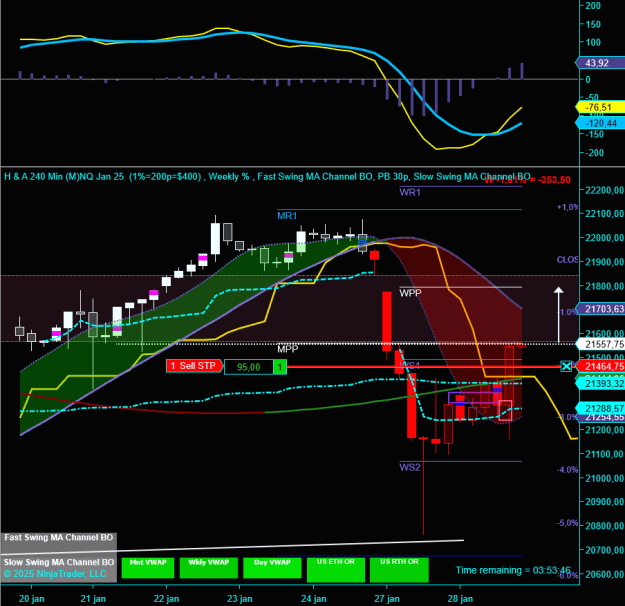Click the cyan 21393,32 price marker

pyautogui.click(x=602, y=384)
